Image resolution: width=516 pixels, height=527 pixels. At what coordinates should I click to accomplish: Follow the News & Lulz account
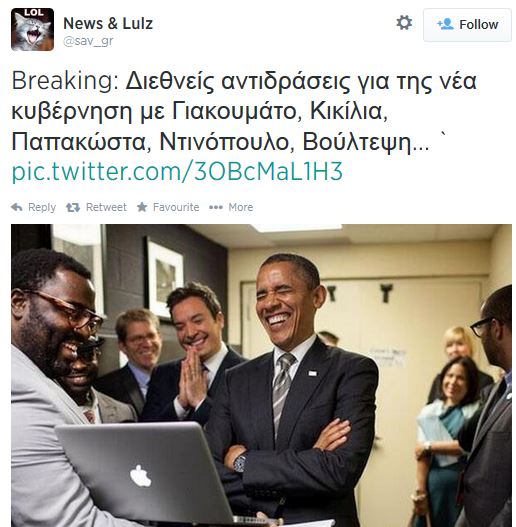pyautogui.click(x=467, y=25)
